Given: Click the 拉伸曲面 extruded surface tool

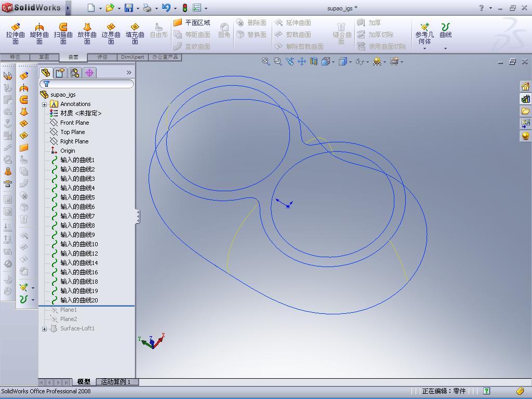Looking at the screenshot, I should tap(15, 33).
